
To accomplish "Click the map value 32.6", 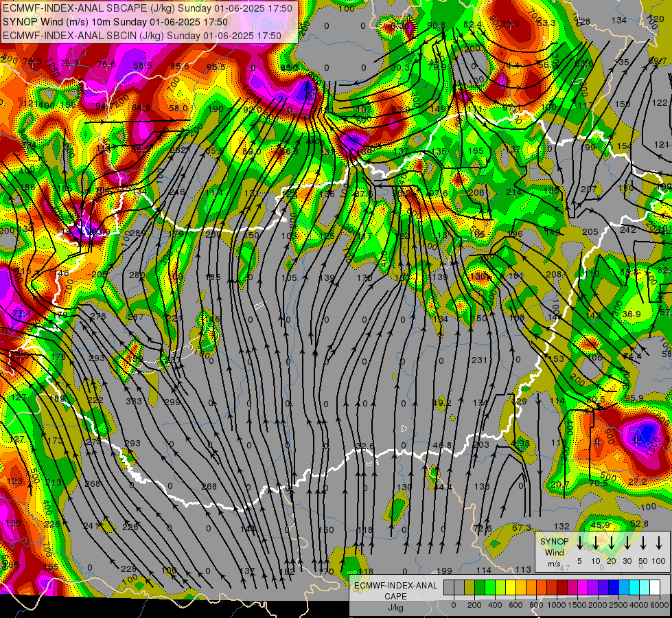I will coord(365,446).
